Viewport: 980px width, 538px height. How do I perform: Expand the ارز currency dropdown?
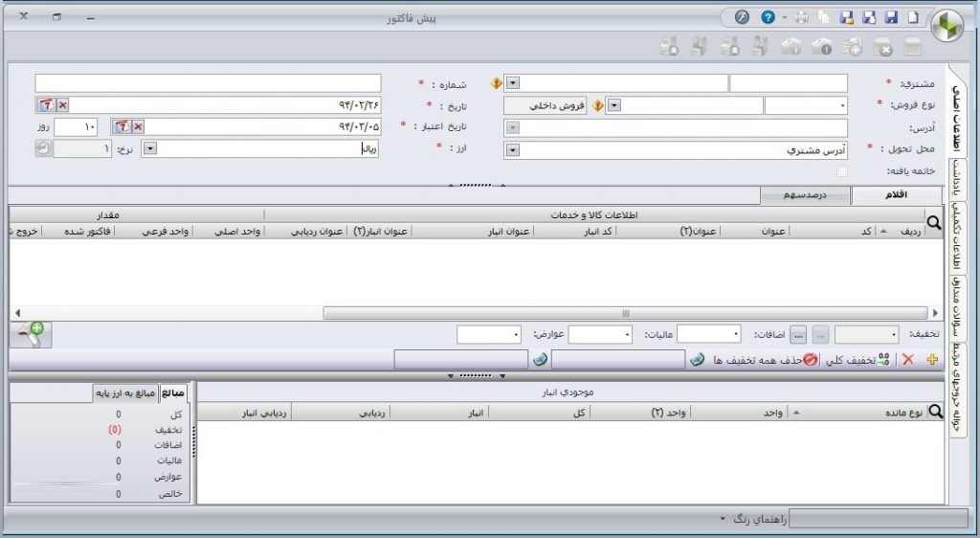click(150, 149)
